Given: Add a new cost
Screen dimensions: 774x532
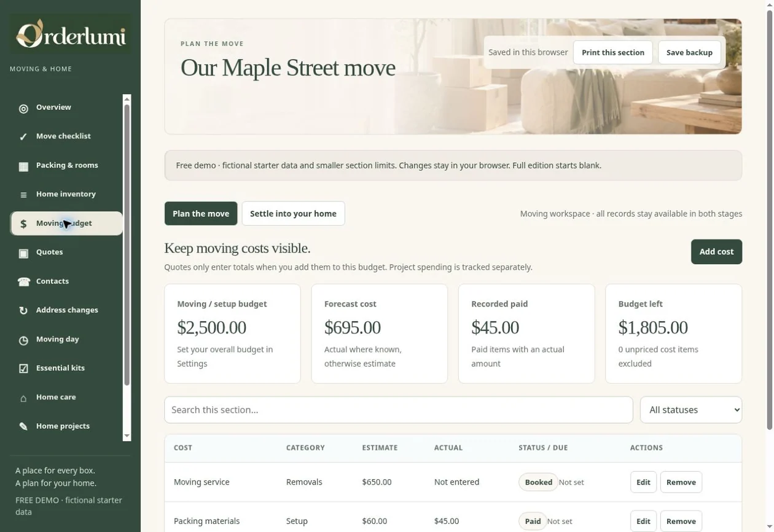Looking at the screenshot, I should [716, 252].
